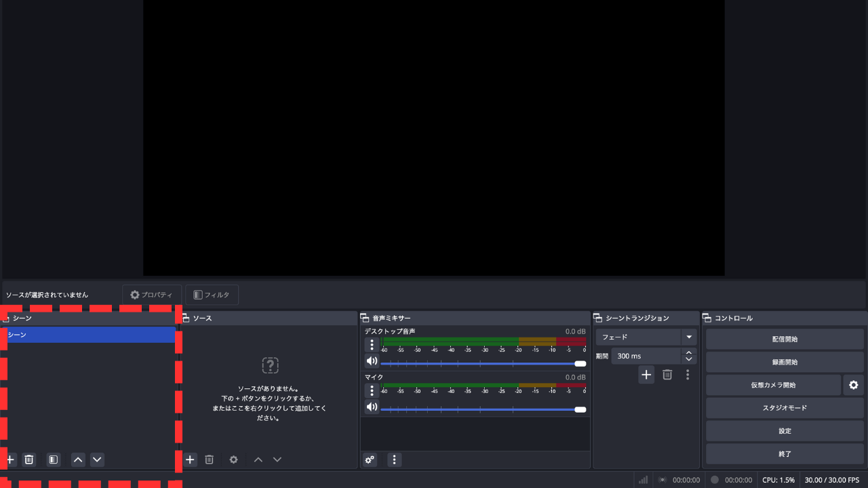
Task: Open virtual camera settings gear
Action: point(854,385)
